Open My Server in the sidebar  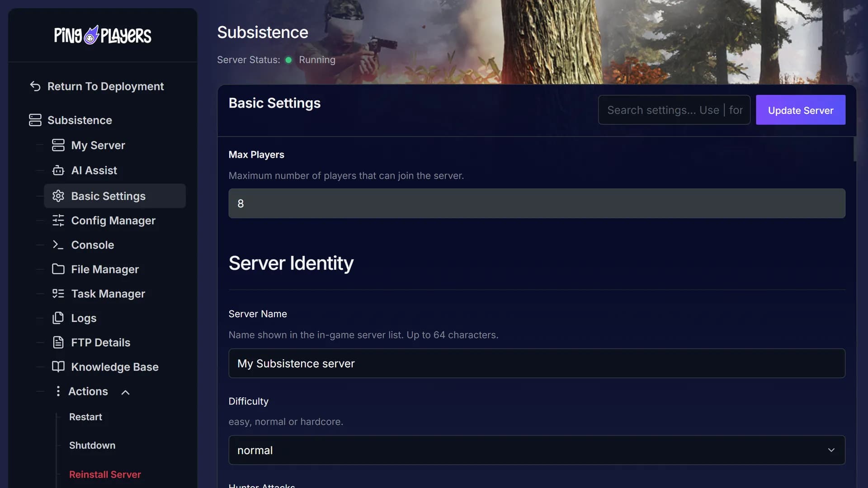[98, 145]
